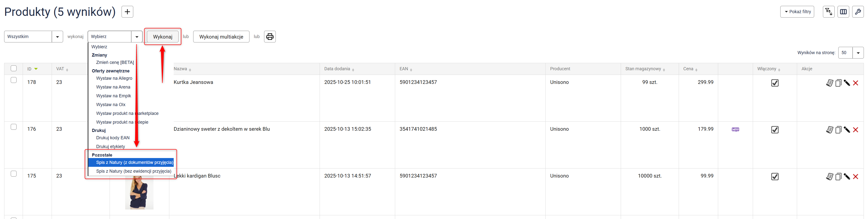Select Wystaw na Allegro option
This screenshot has height=219, width=868.
click(x=114, y=78)
